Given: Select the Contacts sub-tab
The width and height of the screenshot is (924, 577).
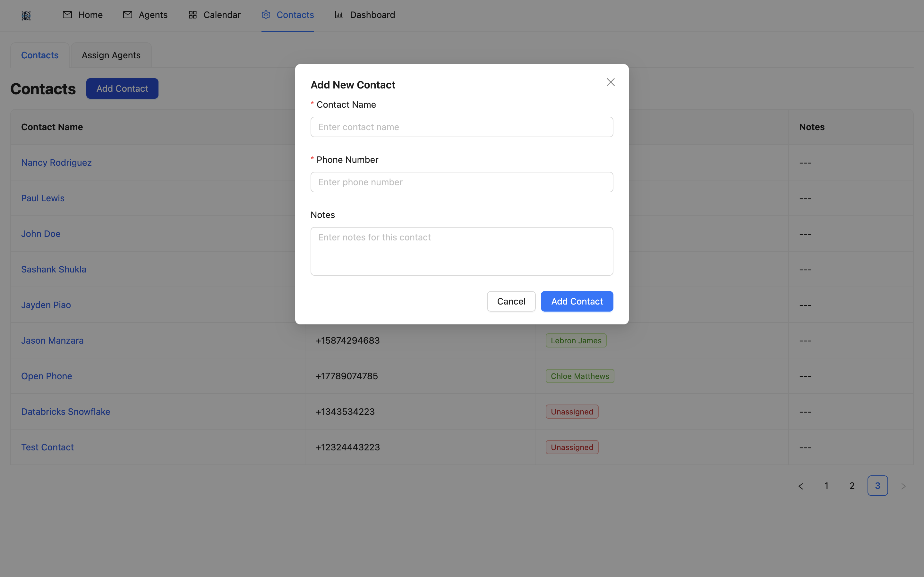Looking at the screenshot, I should 40,55.
